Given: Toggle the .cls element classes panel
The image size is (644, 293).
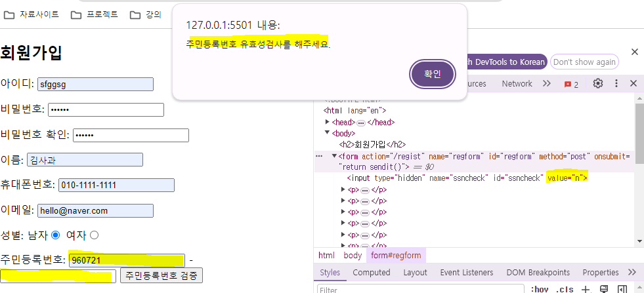Looking at the screenshot, I should tap(565, 289).
